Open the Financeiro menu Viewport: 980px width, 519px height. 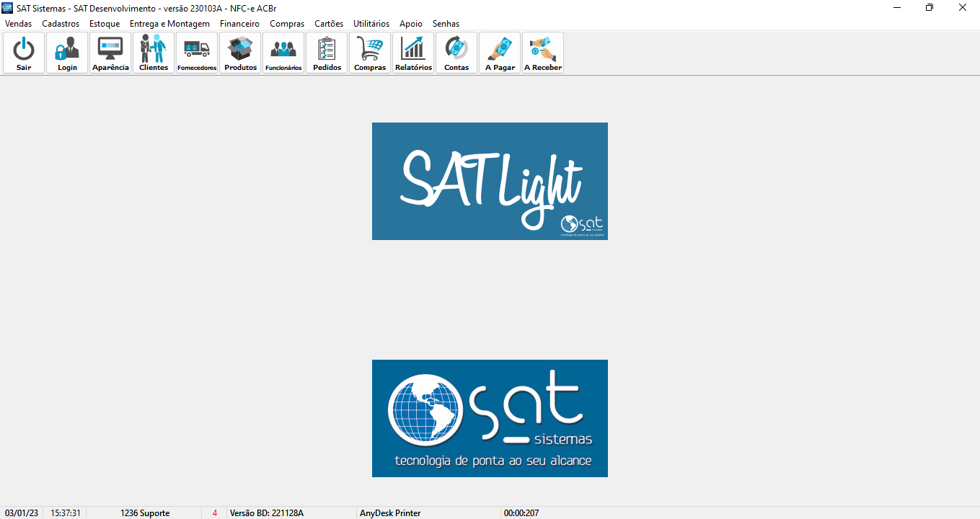[x=239, y=24]
